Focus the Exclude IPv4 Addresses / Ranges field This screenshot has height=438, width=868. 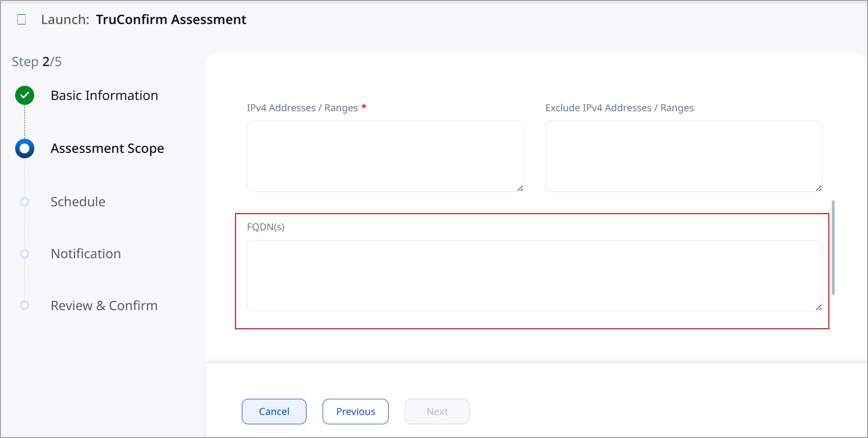(684, 156)
